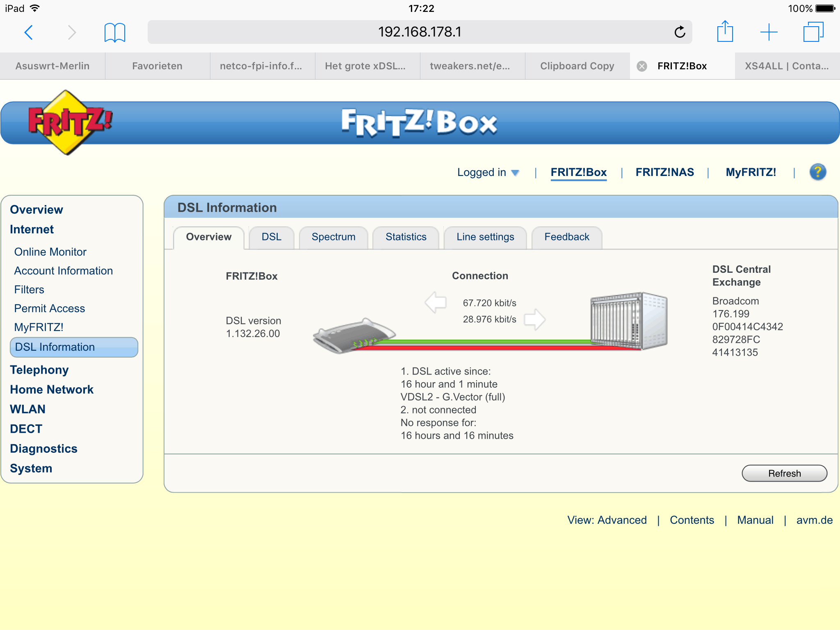Screen dimensions: 840x630
Task: Open the bookmarks book icon
Action: tap(114, 32)
